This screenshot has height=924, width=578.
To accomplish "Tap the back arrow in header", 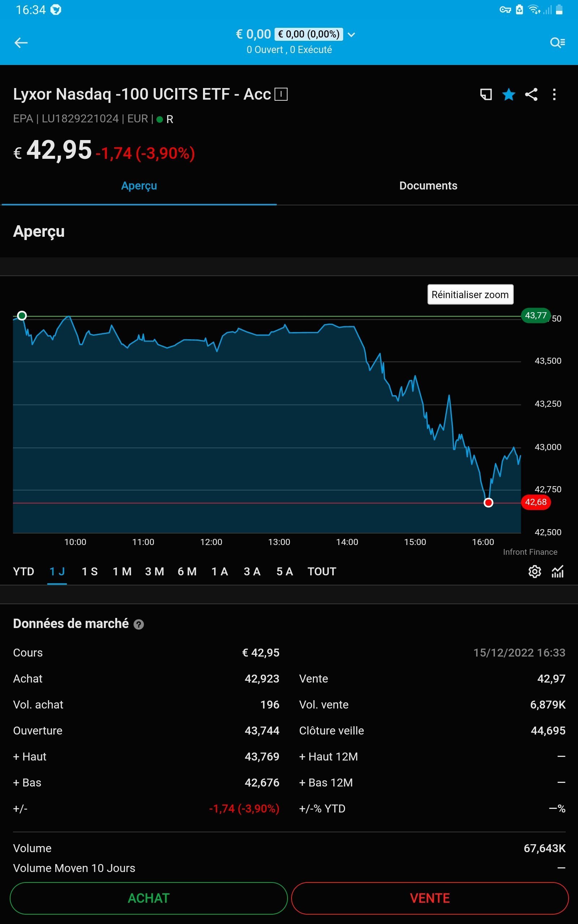I will [x=21, y=43].
